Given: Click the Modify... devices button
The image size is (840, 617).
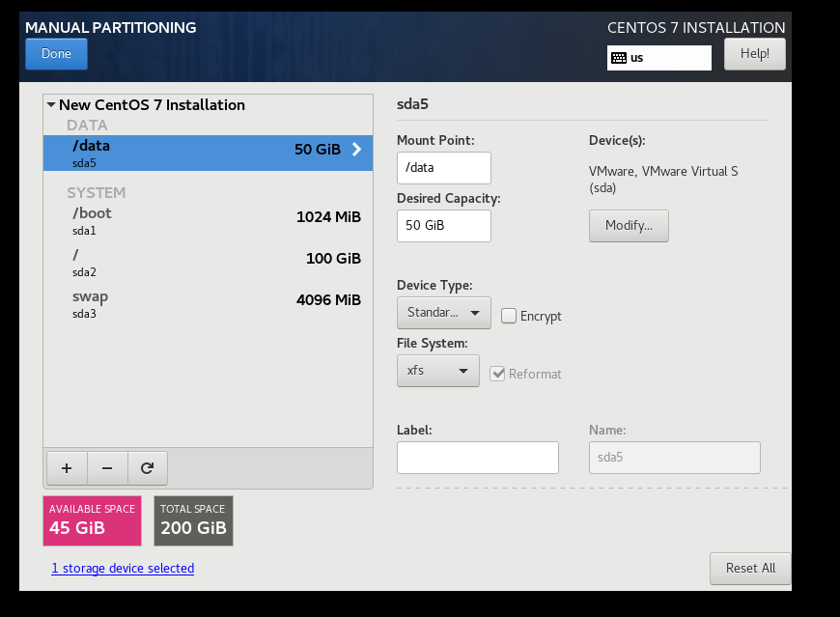Looking at the screenshot, I should [x=629, y=226].
